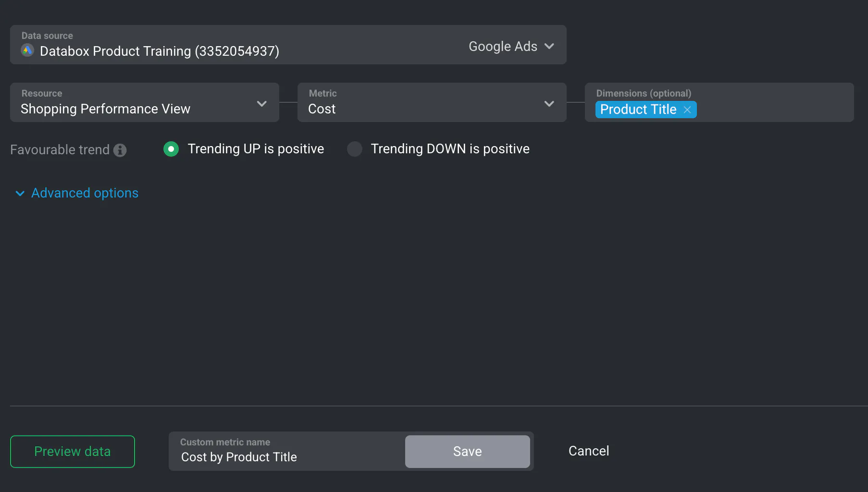Cancel the custom metric setup
The width and height of the screenshot is (868, 492).
(589, 451)
